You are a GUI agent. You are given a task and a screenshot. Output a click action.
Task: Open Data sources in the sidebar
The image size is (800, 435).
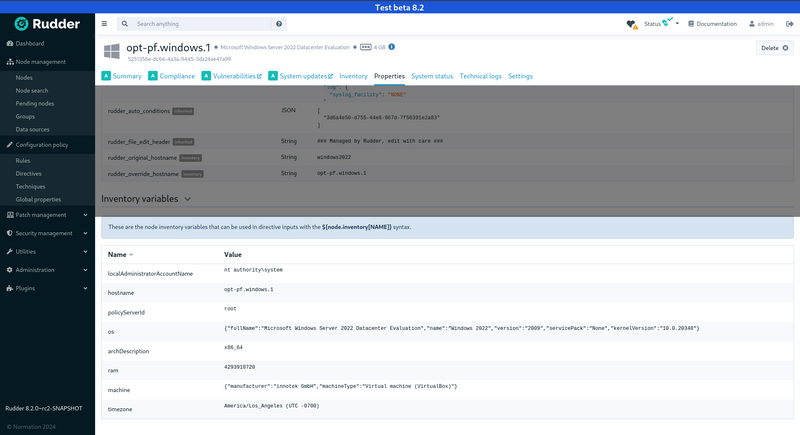click(x=32, y=130)
